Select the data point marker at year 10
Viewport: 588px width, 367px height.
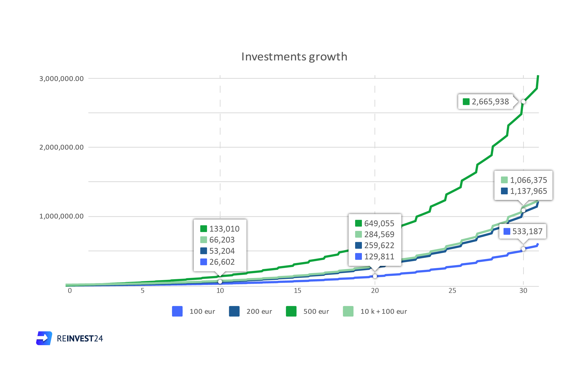(x=220, y=282)
